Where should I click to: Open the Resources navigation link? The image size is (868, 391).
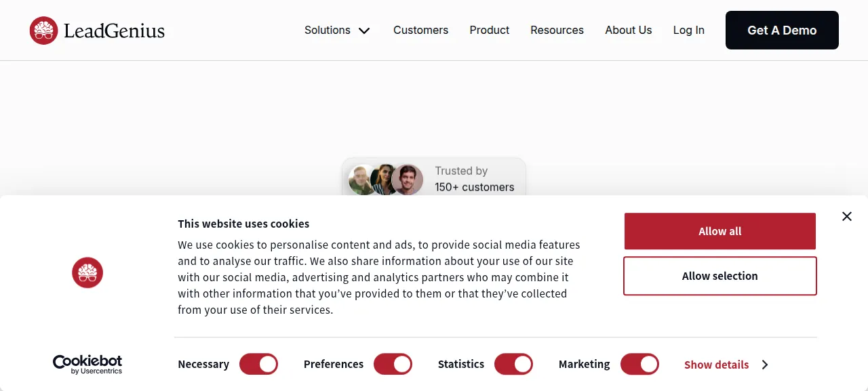(557, 30)
